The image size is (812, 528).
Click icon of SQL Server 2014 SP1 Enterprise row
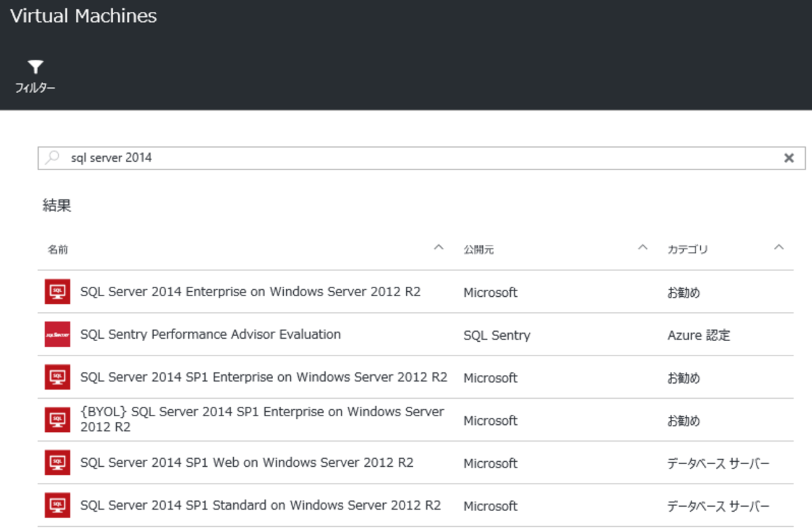coord(58,377)
